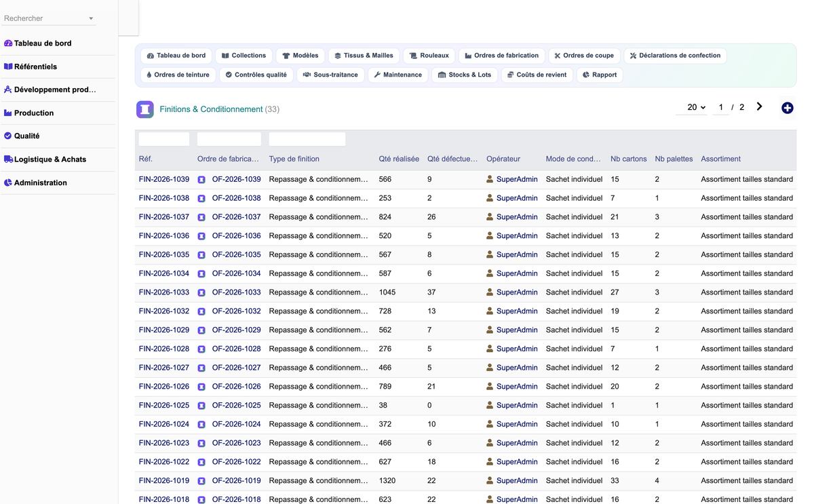
Task: Click quantity 1045 in FIN-2026-1033 row
Action: [x=387, y=292]
